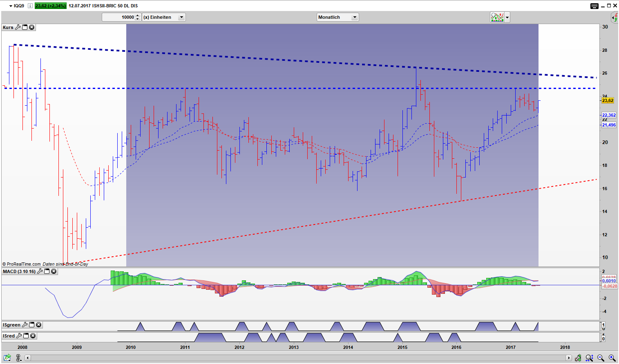Click the zoom in magnifier
The height and width of the screenshot is (364, 619).
612,358
